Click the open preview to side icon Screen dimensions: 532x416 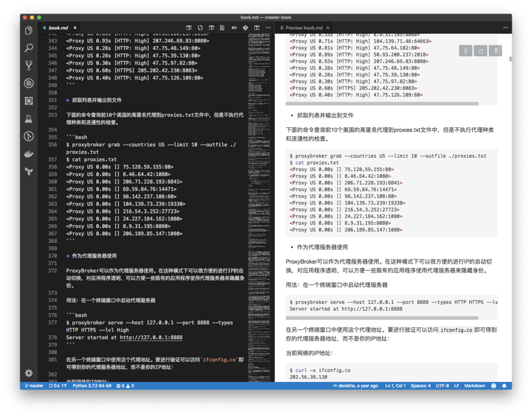212,28
